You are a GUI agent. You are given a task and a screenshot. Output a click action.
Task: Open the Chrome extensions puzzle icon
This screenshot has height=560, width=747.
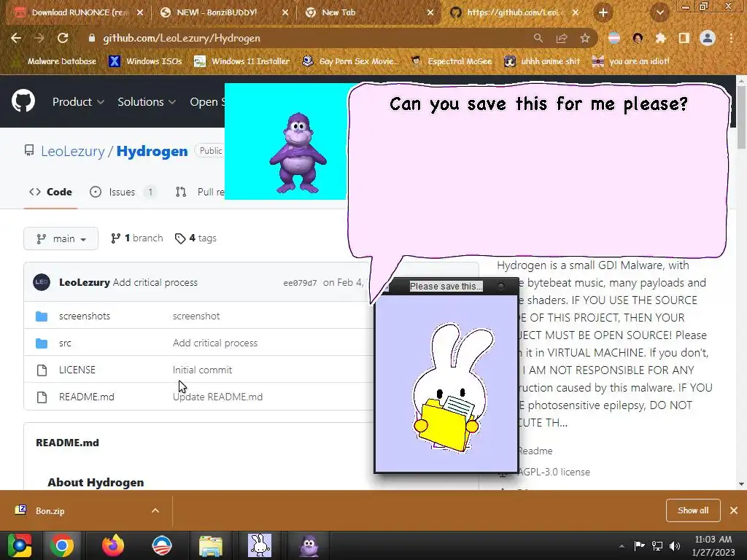coord(660,38)
